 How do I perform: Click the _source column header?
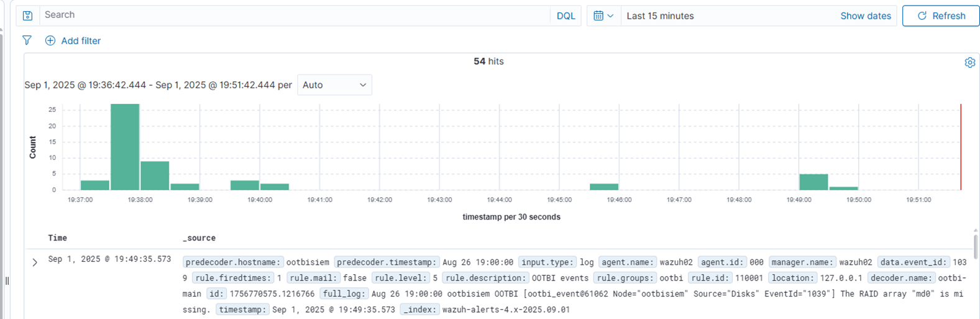click(199, 238)
